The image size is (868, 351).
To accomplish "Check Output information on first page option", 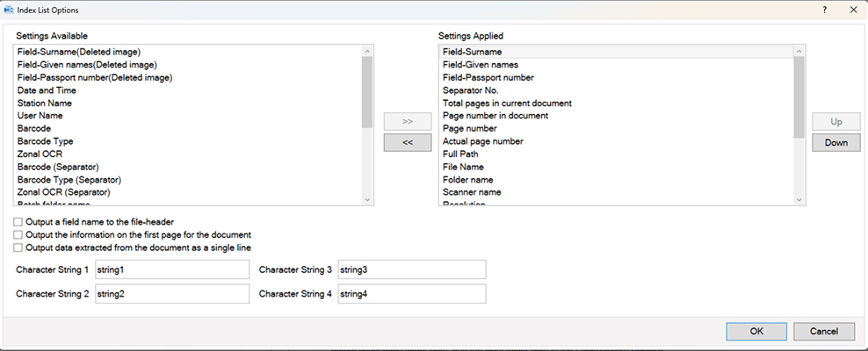I will pyautogui.click(x=19, y=235).
